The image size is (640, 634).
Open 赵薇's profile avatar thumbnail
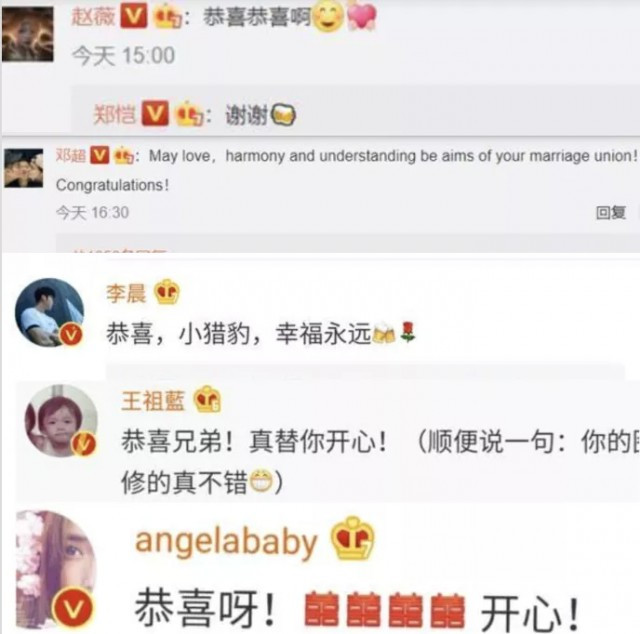click(x=28, y=34)
